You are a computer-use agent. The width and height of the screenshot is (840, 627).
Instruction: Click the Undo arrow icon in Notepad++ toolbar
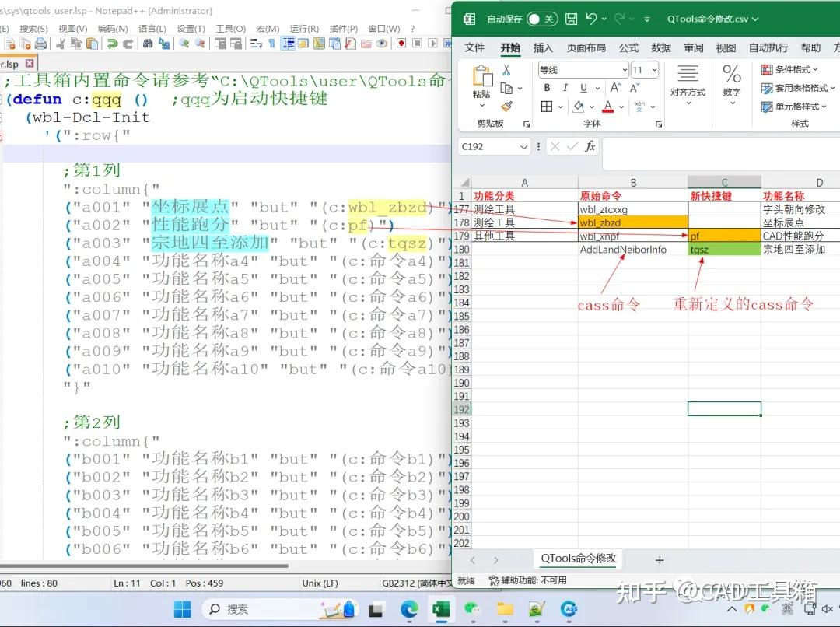112,45
